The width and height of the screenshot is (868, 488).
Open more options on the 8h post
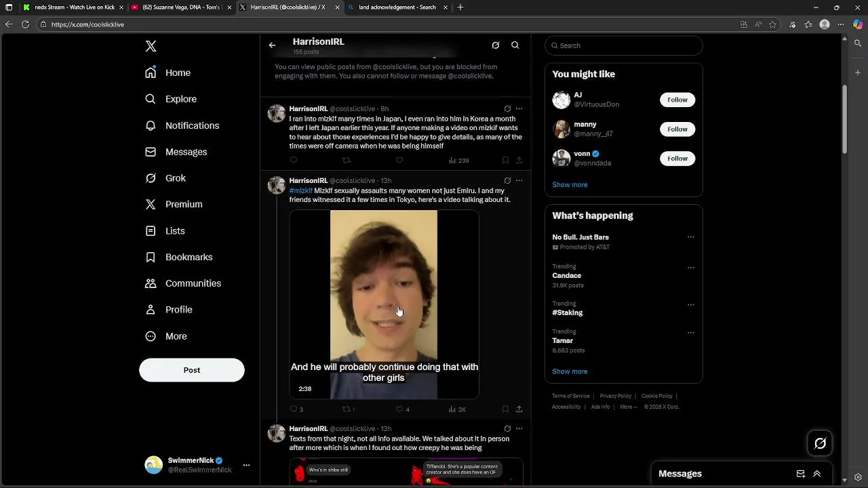click(519, 108)
